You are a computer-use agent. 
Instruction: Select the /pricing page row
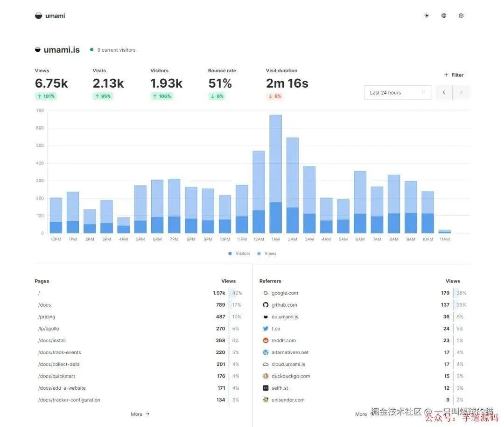[139, 317]
